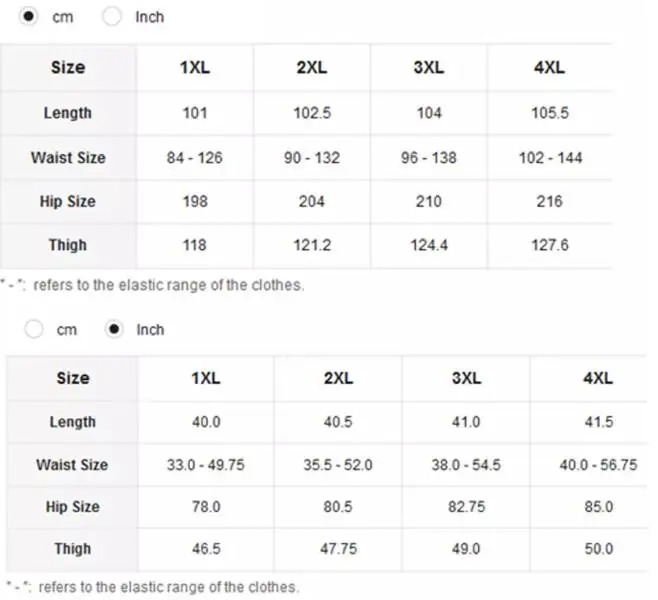Click the Thigh row label in inch table
Image resolution: width=658 pixels, height=600 pixels.
coord(73,549)
